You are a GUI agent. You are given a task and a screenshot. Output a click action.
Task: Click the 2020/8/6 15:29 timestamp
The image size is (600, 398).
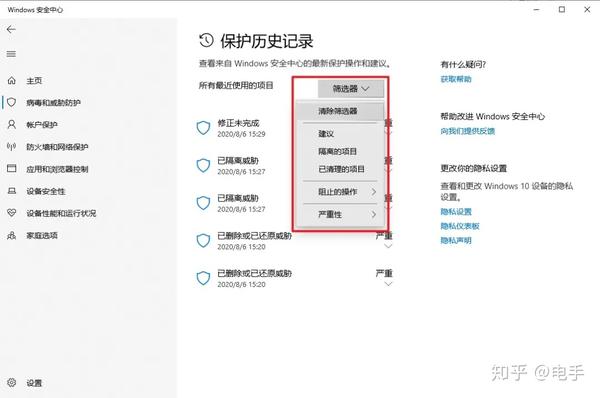coord(241,134)
